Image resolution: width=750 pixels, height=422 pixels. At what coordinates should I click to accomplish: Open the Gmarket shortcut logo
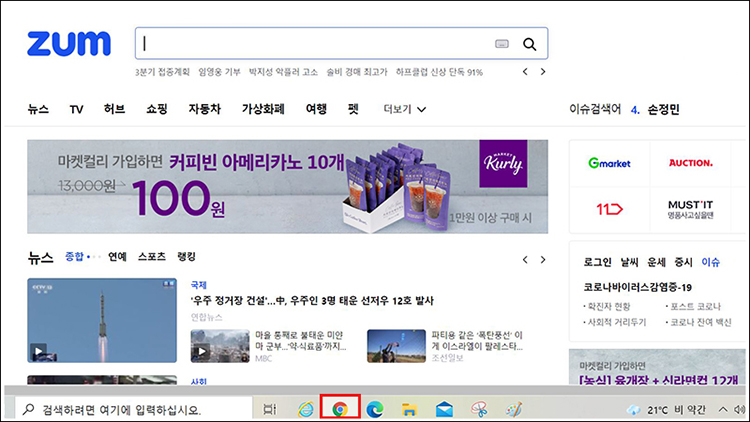pyautogui.click(x=609, y=163)
